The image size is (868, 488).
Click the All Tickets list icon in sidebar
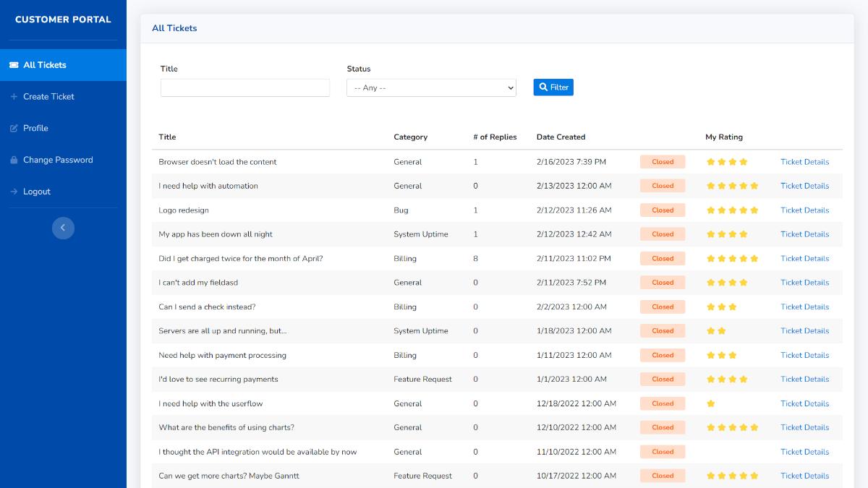click(13, 64)
